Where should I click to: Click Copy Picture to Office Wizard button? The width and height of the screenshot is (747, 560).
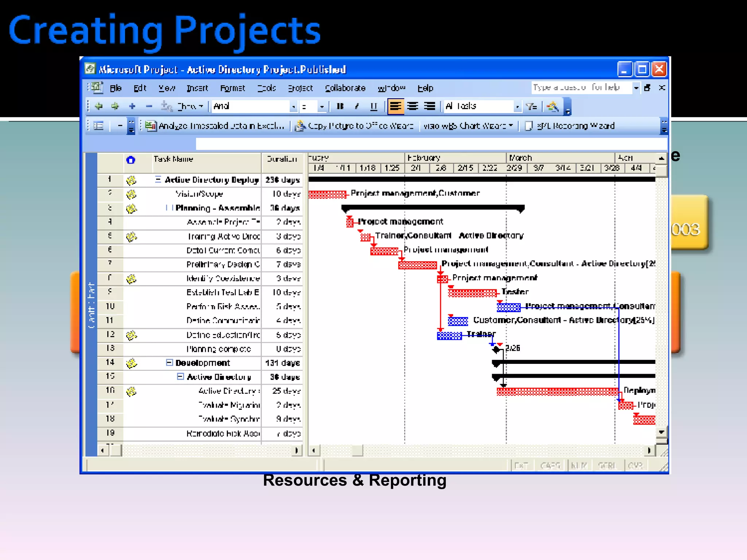tap(354, 126)
